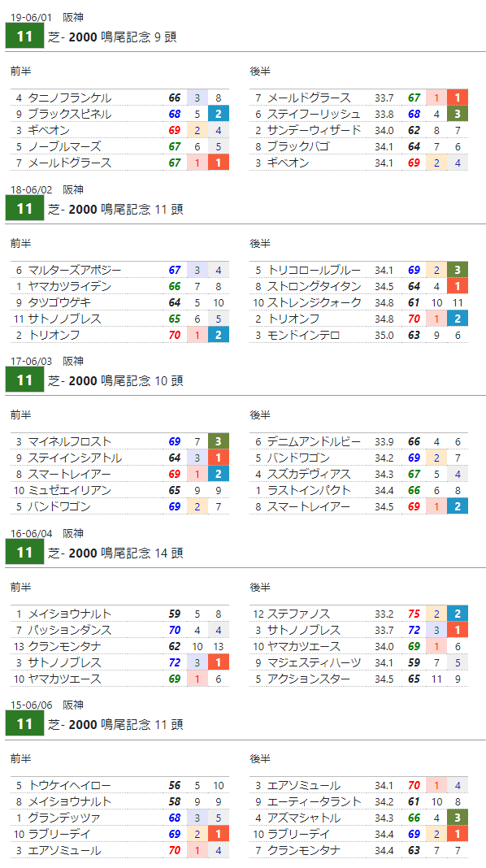Click the green 11 race badge for 17-06/03
The image size is (486, 868).
click(24, 380)
